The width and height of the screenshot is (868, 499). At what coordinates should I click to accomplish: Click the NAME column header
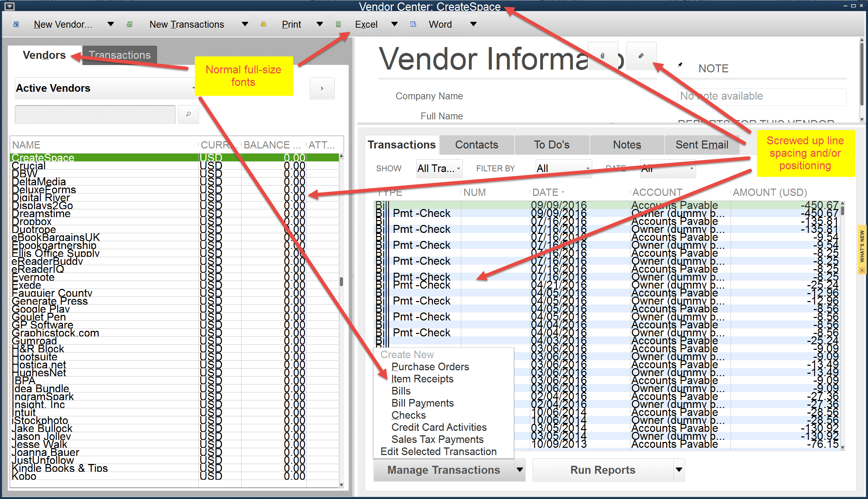tap(104, 145)
